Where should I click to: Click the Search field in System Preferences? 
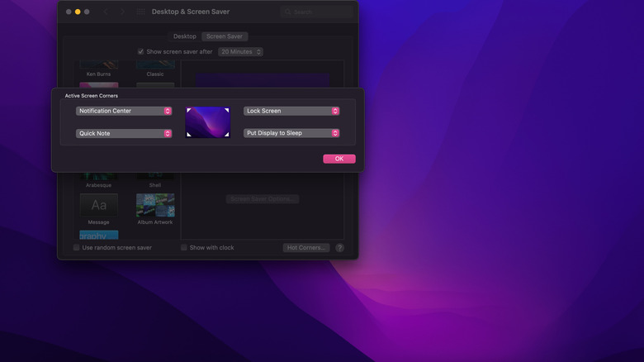coord(317,12)
